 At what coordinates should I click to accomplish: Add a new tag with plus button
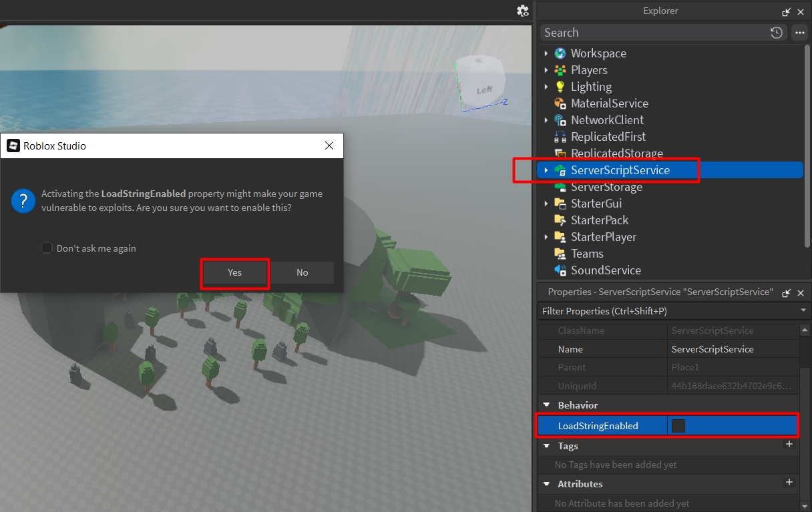point(789,445)
